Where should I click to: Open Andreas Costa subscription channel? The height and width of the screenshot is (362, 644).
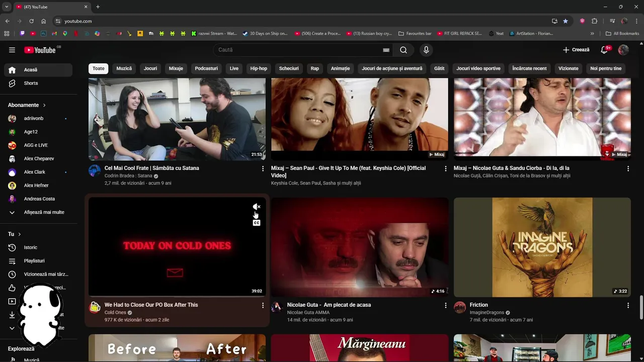(38, 199)
